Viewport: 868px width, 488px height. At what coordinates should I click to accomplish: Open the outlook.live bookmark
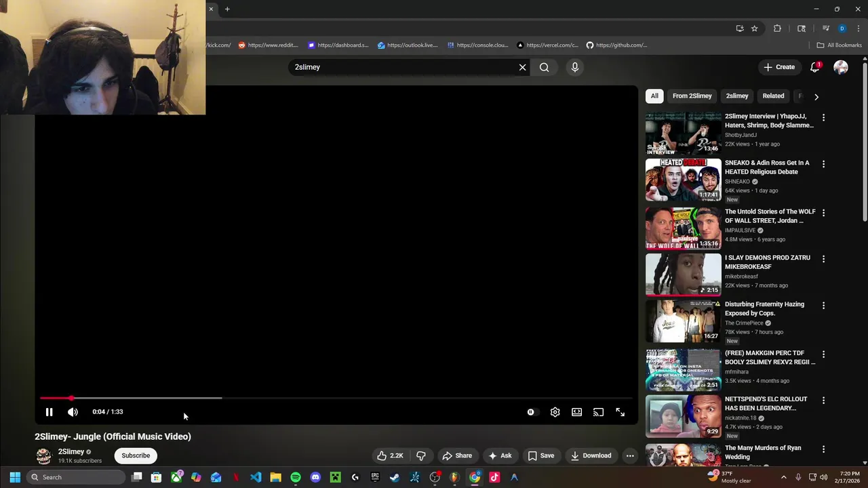(x=408, y=45)
